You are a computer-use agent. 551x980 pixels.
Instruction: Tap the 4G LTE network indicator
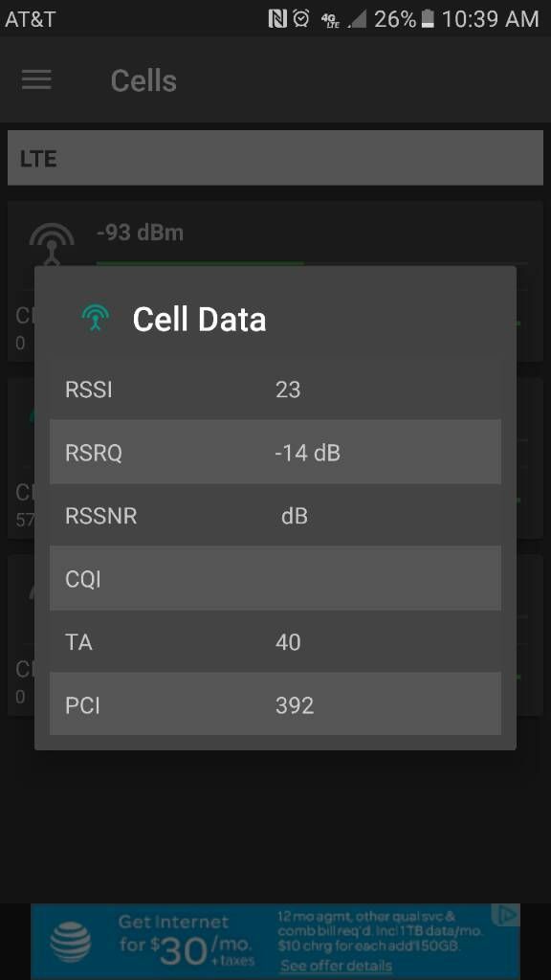(x=330, y=20)
